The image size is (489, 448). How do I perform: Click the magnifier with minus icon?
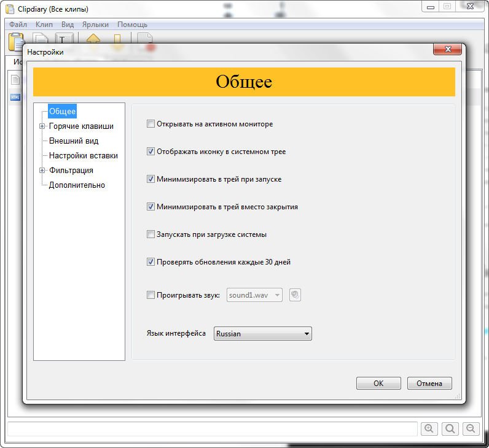coord(471,429)
